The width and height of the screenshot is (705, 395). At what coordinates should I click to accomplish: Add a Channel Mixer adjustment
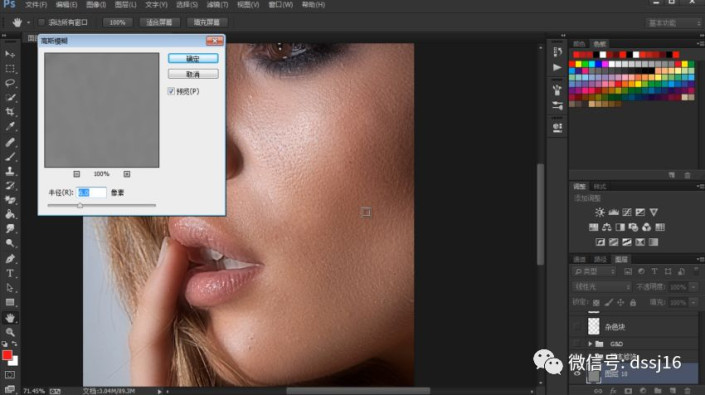click(647, 227)
